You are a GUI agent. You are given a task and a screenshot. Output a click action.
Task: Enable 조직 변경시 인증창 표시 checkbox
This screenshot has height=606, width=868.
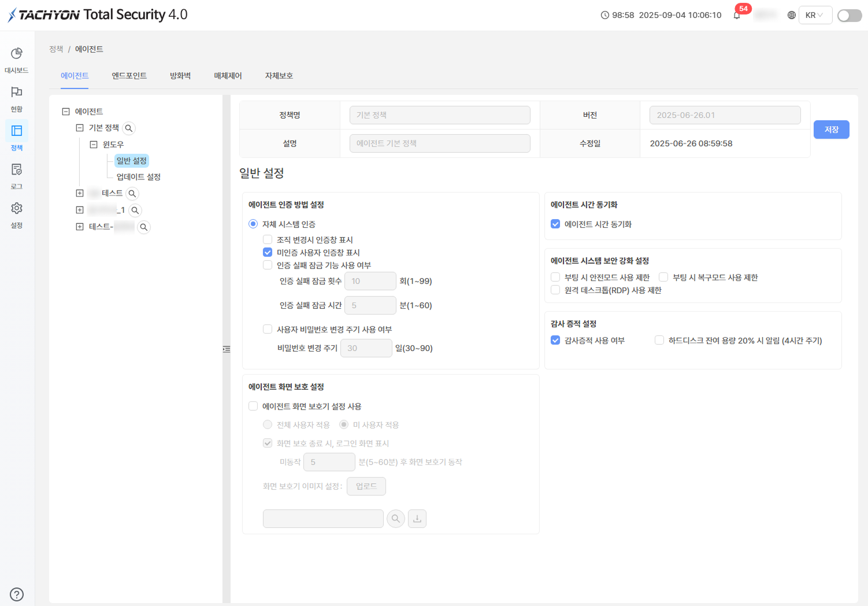pos(268,239)
